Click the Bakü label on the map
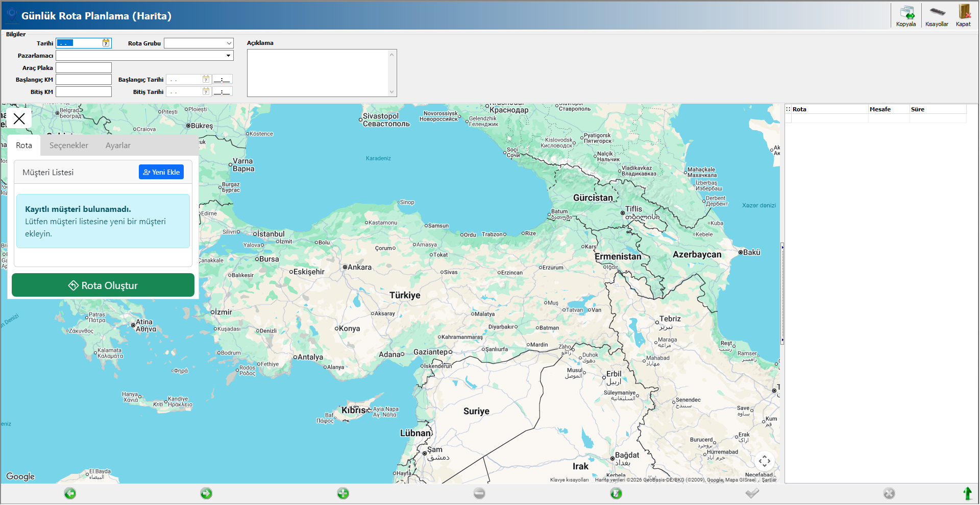 752,252
